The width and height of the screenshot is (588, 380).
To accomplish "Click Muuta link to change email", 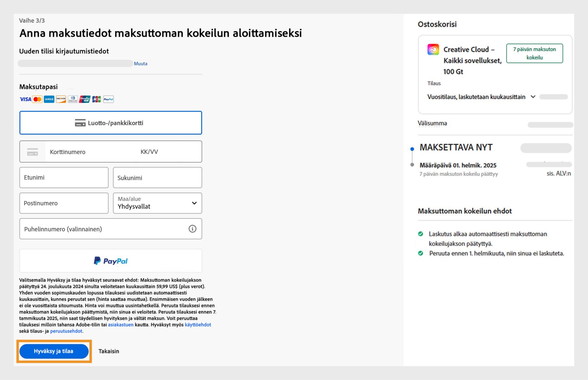I will tap(141, 63).
